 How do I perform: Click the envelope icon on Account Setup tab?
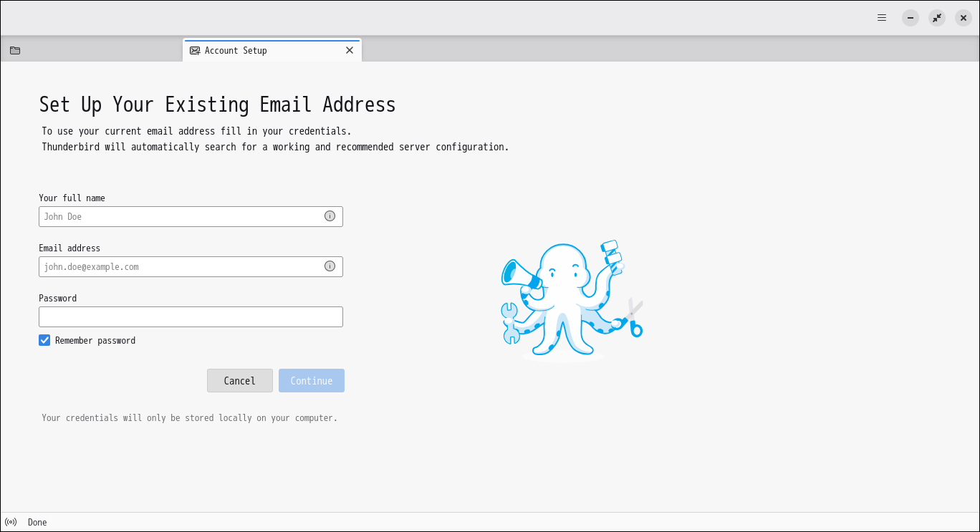195,51
